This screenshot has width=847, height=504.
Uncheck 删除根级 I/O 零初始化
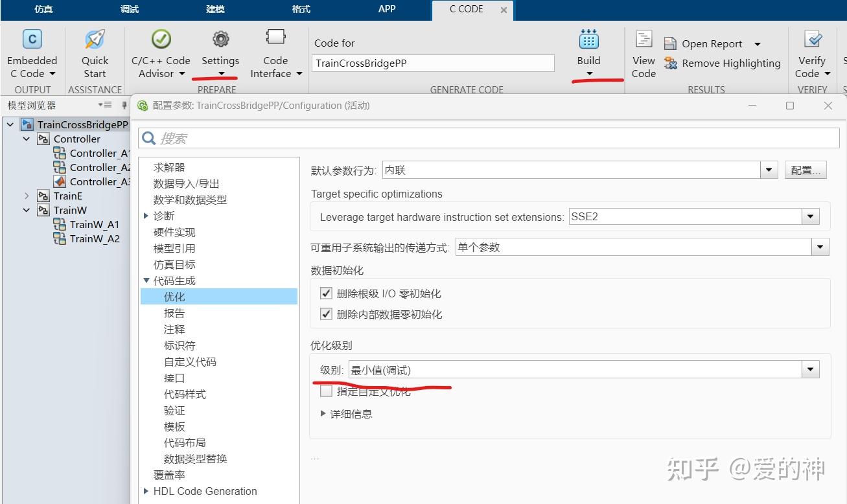[326, 293]
